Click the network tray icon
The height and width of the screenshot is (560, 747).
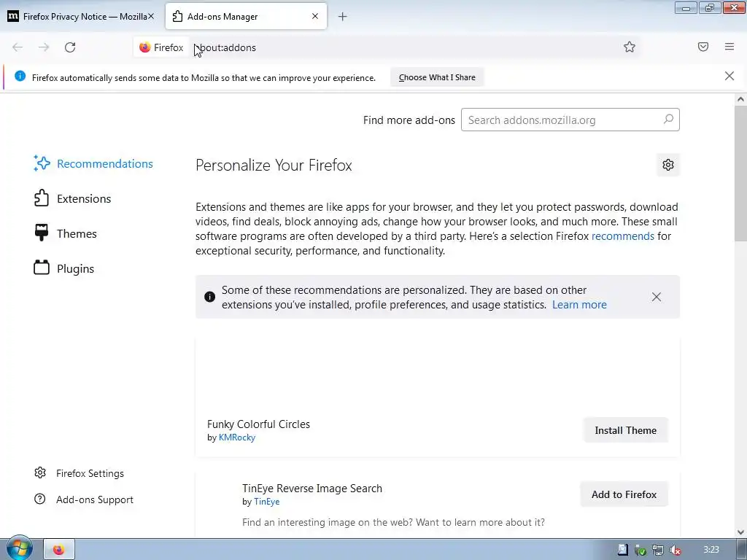click(x=658, y=550)
